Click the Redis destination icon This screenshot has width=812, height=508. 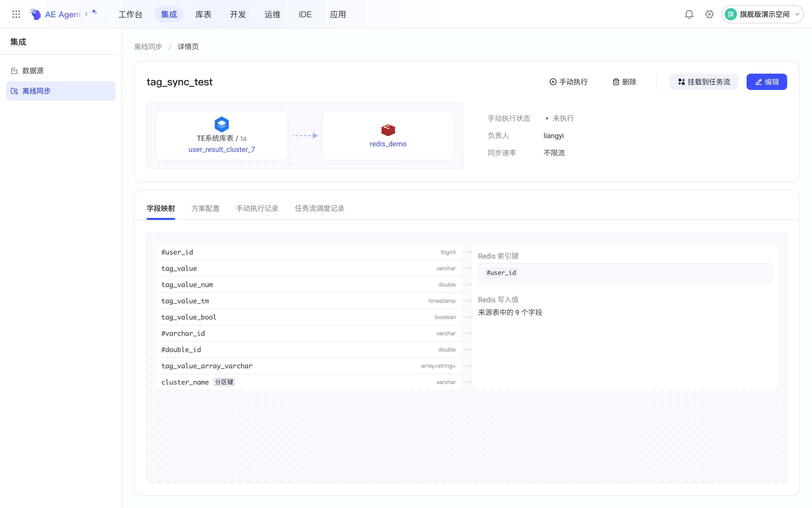(x=388, y=130)
